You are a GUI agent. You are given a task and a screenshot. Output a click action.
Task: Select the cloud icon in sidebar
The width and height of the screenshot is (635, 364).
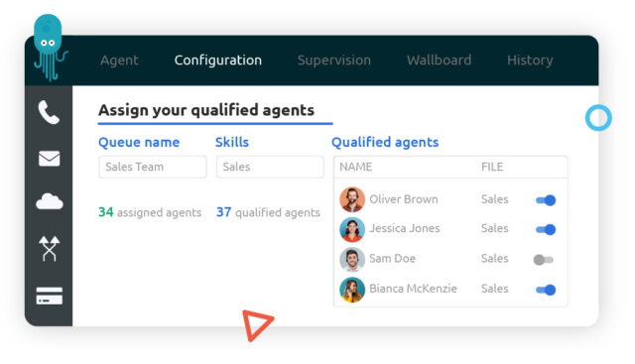pyautogui.click(x=50, y=201)
